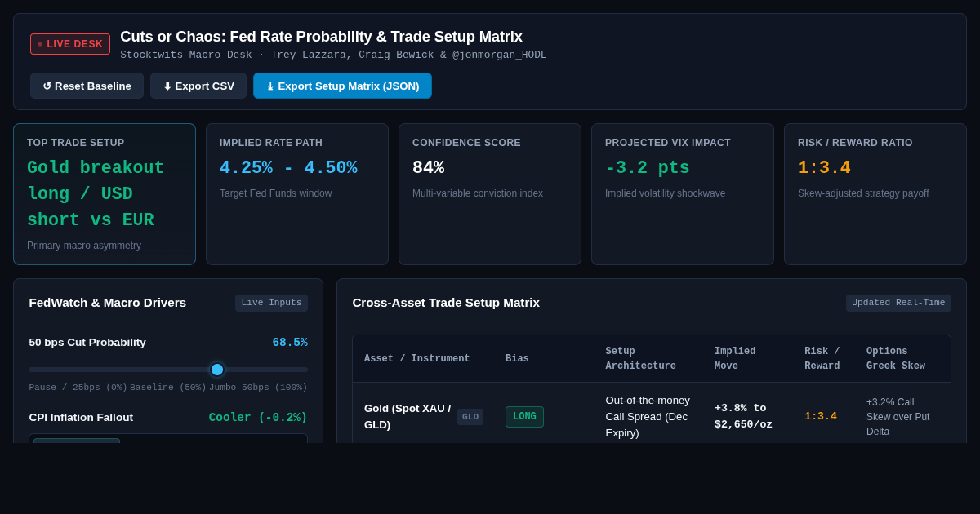
Task: Click the Options Greek Skew column header
Action: coord(896,359)
